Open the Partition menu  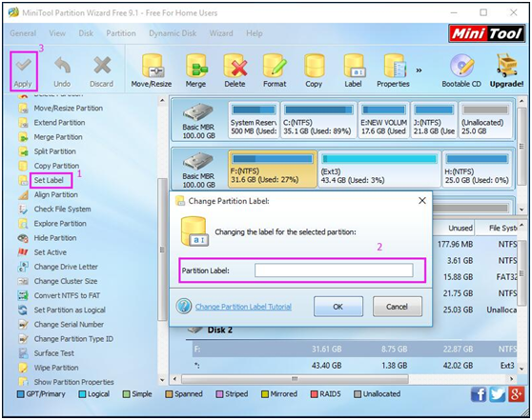pyautogui.click(x=121, y=33)
